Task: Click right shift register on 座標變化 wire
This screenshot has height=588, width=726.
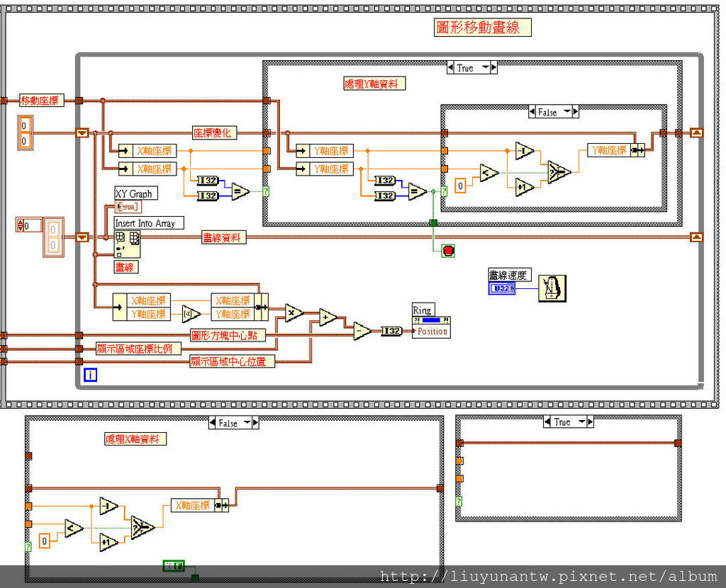Action: [x=697, y=133]
